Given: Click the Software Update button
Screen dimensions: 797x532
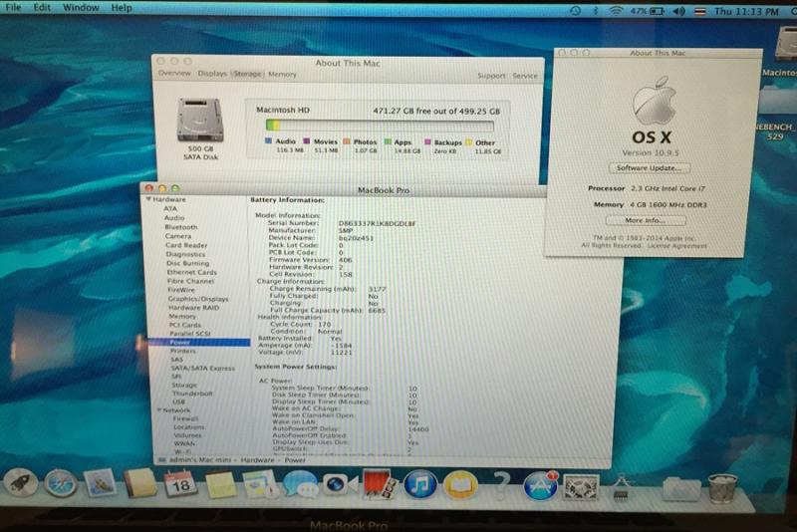Looking at the screenshot, I should 650,167.
